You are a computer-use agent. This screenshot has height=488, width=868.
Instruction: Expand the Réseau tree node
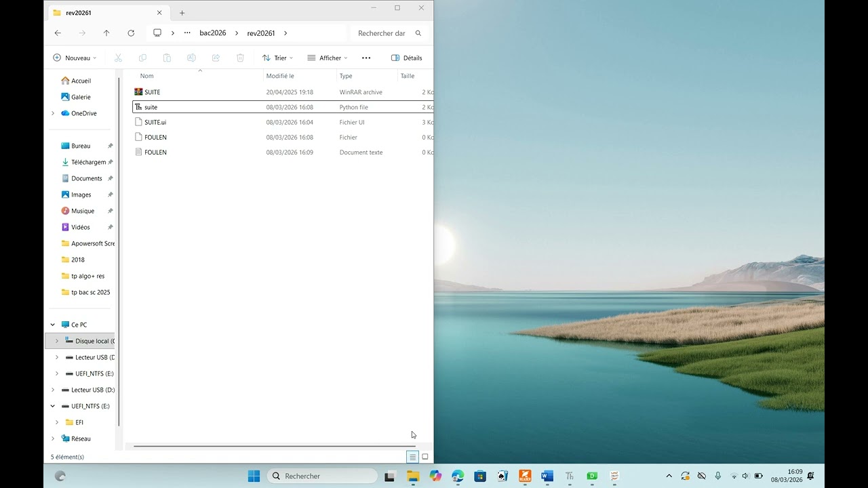(53, 439)
